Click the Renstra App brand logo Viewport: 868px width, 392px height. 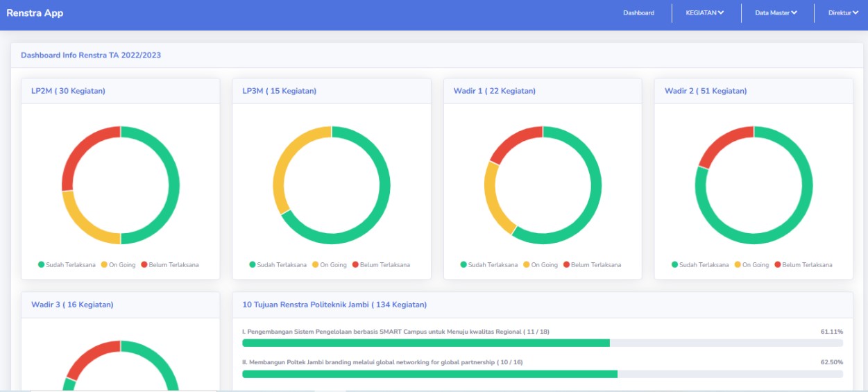click(x=35, y=12)
